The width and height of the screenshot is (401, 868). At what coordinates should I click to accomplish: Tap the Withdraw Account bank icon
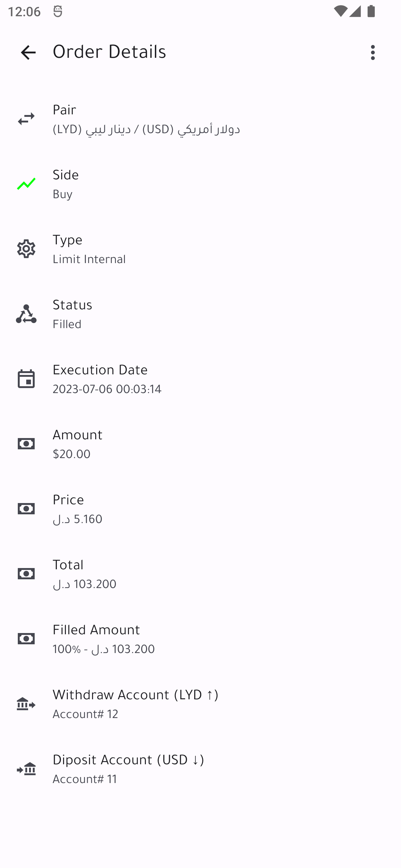pos(26,704)
